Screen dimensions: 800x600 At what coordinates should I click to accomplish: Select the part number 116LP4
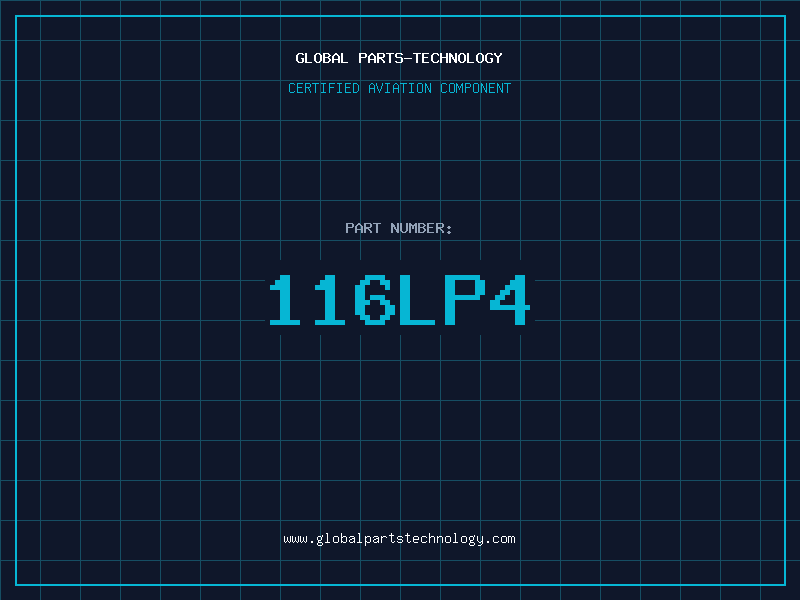399,299
